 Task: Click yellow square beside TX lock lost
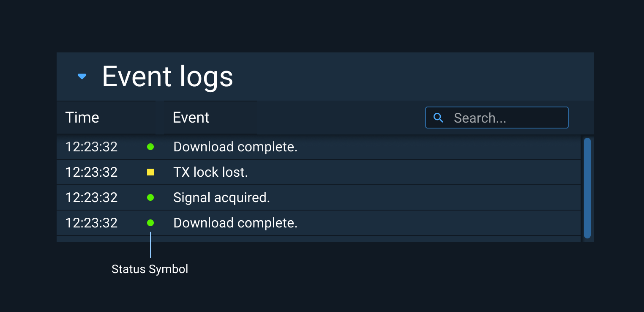(150, 172)
